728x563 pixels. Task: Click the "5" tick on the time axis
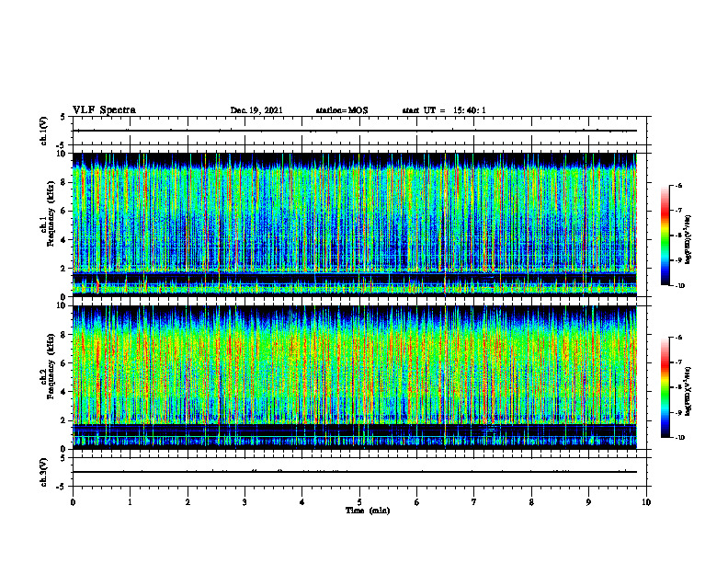tap(359, 502)
